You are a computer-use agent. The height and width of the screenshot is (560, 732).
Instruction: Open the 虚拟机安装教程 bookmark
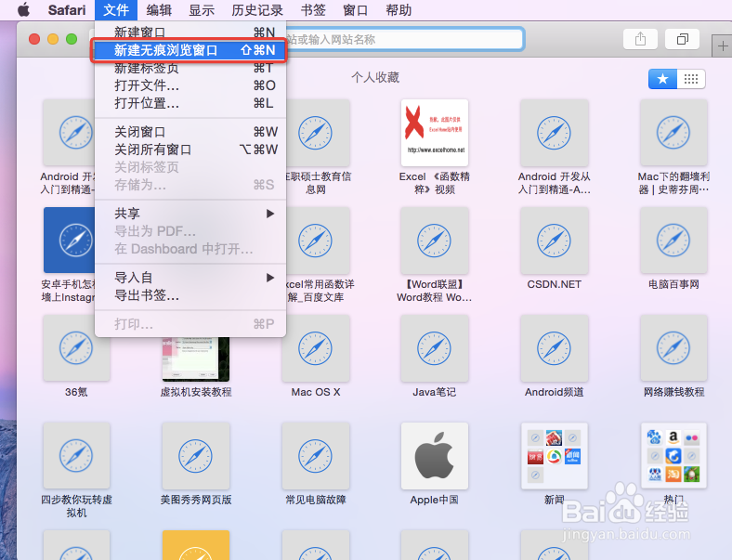[196, 359]
